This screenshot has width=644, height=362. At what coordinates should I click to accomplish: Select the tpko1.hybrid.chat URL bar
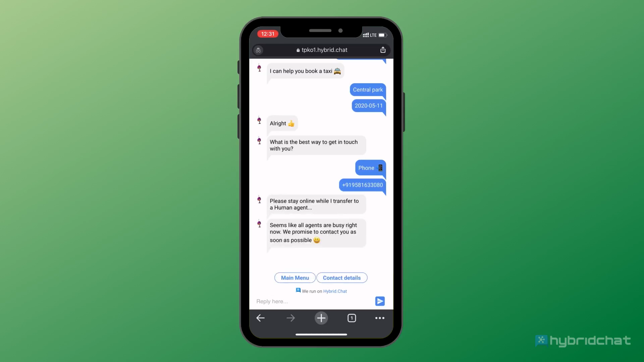coord(322,50)
